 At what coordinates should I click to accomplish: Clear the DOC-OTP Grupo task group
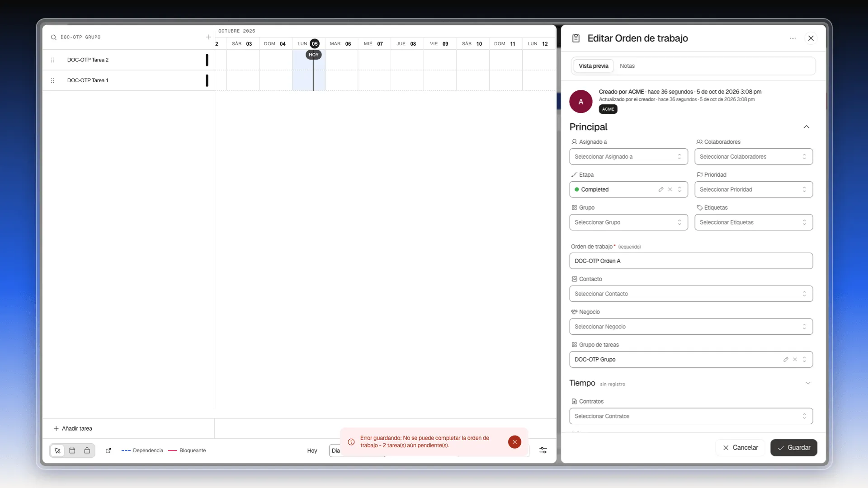tap(795, 359)
